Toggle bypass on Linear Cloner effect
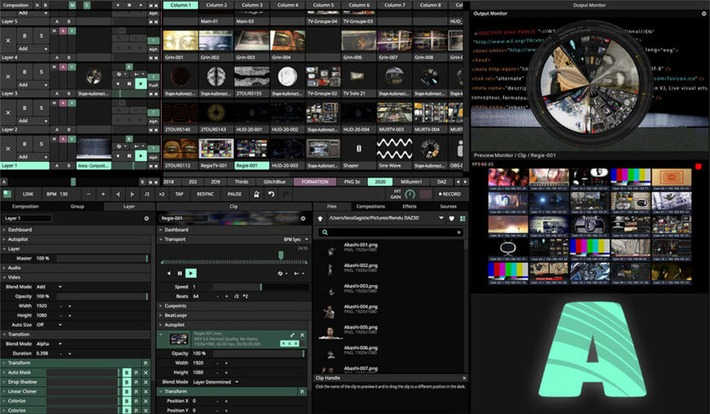 [127, 391]
